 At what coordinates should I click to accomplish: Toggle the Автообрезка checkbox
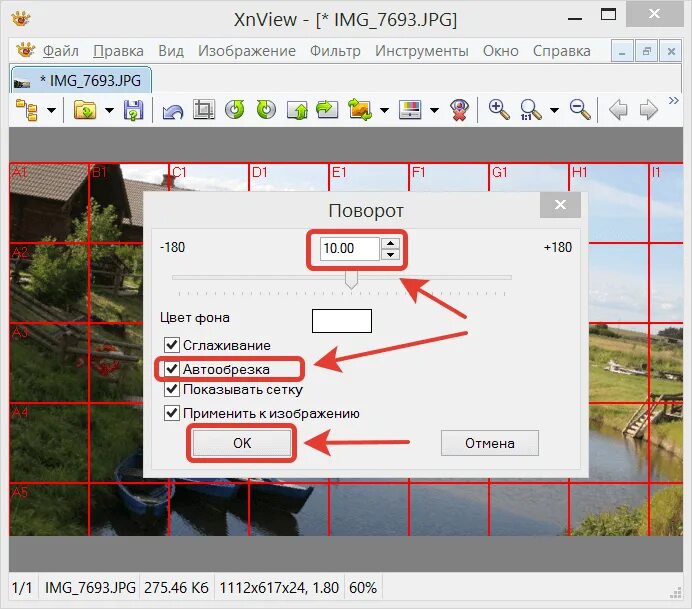click(x=172, y=368)
